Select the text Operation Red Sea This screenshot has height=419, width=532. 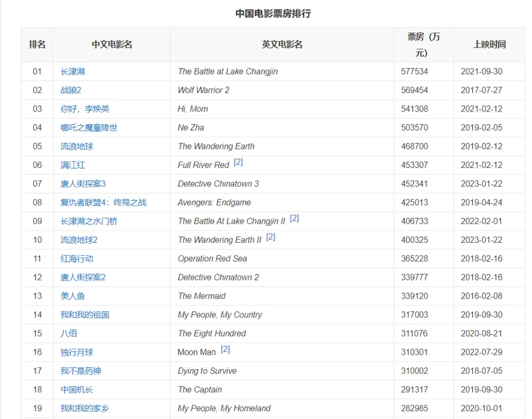212,258
